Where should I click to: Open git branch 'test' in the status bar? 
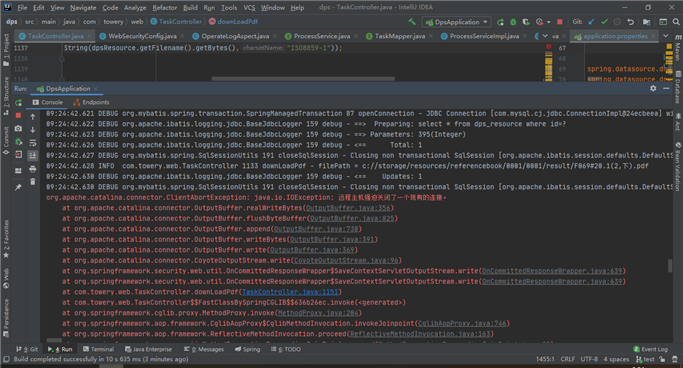point(645,359)
